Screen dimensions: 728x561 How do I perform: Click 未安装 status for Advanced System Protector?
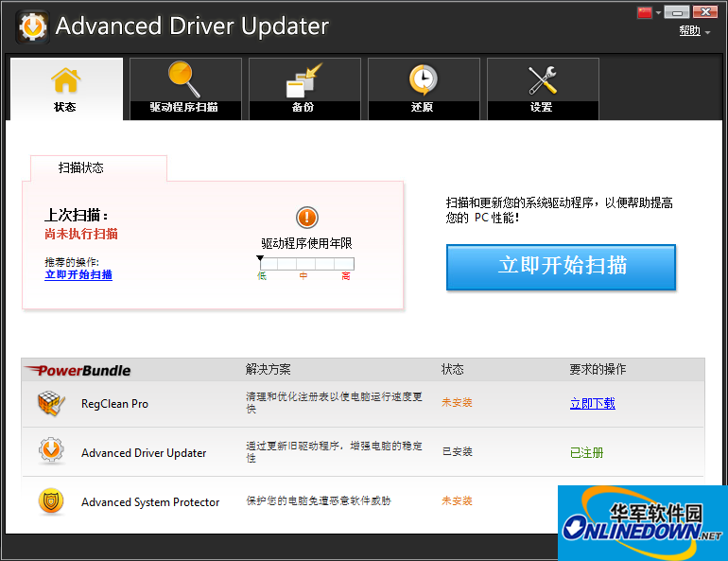tap(457, 500)
